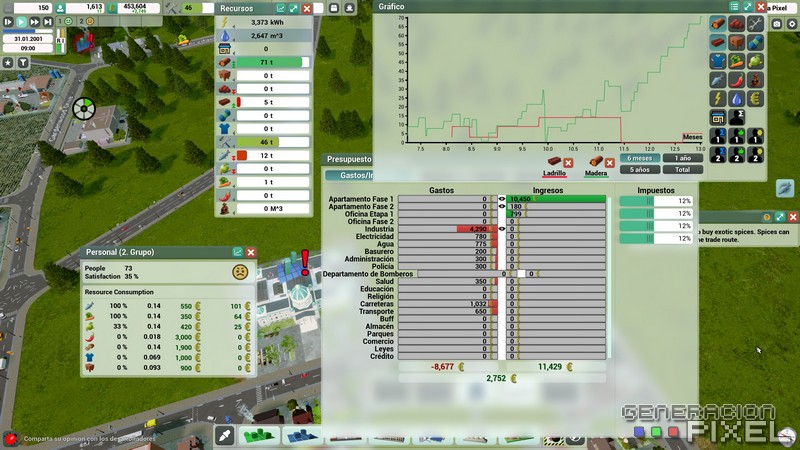The height and width of the screenshot is (450, 800).
Task: Select the water drop icon in Gráfico
Action: click(x=737, y=98)
